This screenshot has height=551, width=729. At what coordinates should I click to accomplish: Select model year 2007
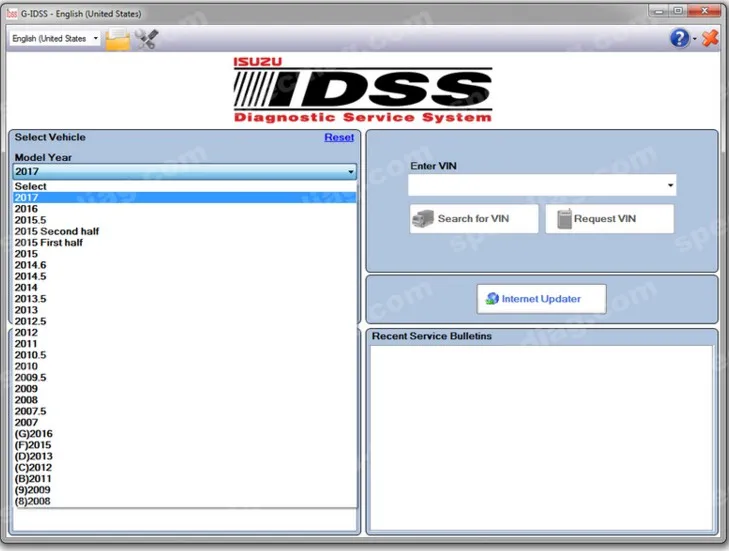[x=185, y=423]
